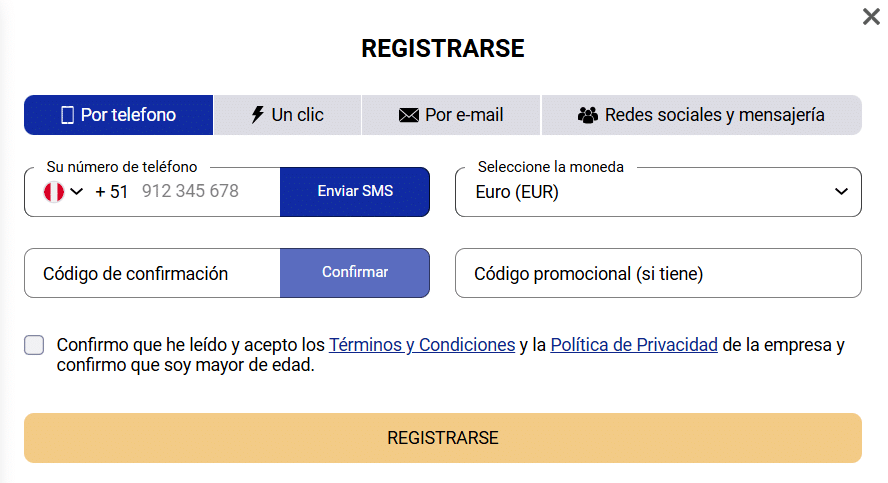Close the registration dialog with X
This screenshot has height=483, width=888.
click(x=871, y=16)
